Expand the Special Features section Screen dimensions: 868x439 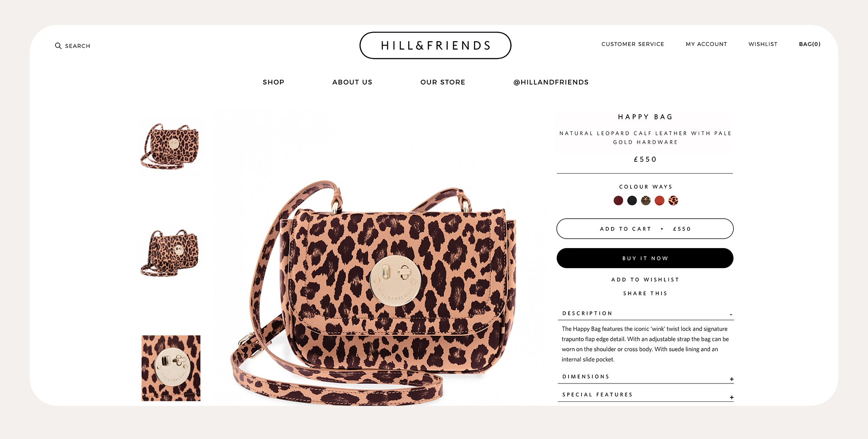pyautogui.click(x=732, y=397)
